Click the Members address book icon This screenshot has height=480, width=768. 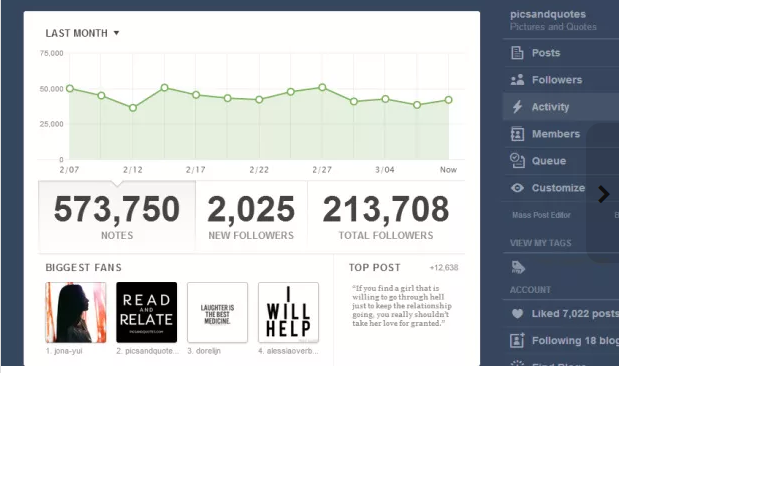coord(517,134)
